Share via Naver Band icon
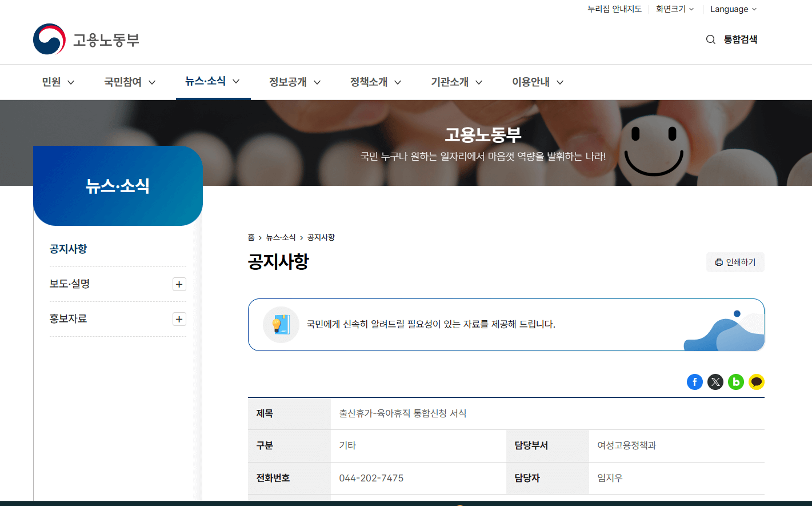Screen dimensions: 812x506 coord(736,381)
